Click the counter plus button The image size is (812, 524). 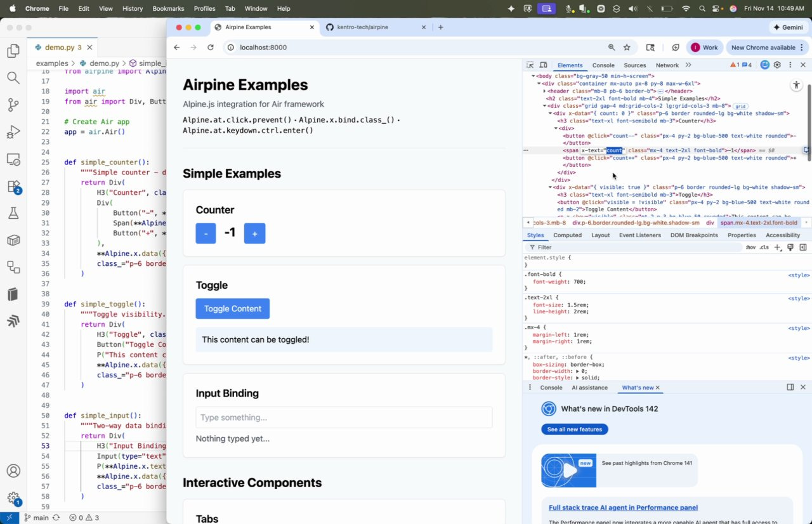tap(254, 233)
